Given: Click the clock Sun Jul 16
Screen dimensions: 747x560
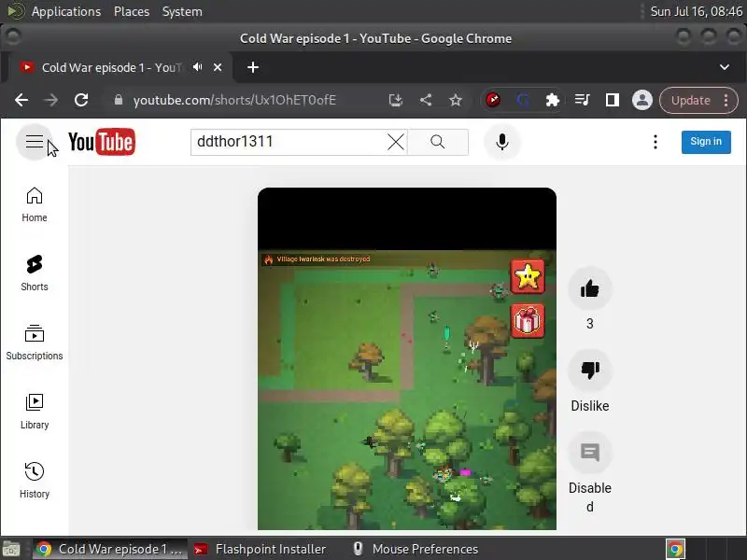Looking at the screenshot, I should pyautogui.click(x=697, y=11).
